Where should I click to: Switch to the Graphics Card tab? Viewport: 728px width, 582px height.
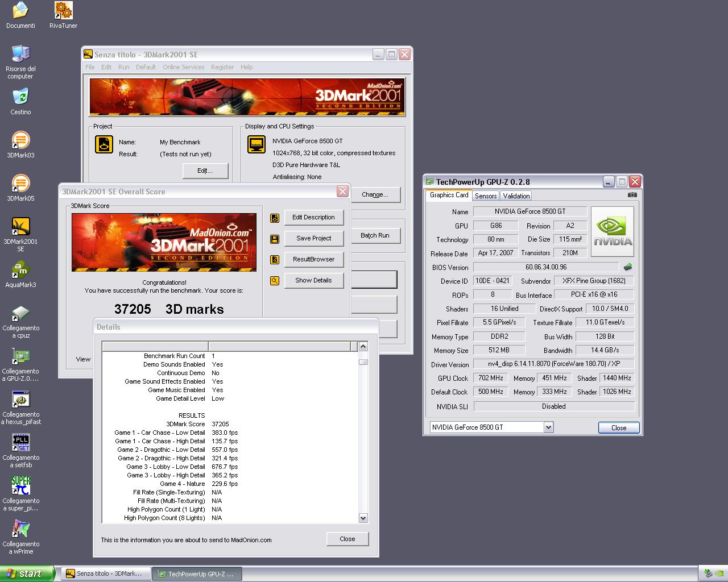[x=449, y=195]
